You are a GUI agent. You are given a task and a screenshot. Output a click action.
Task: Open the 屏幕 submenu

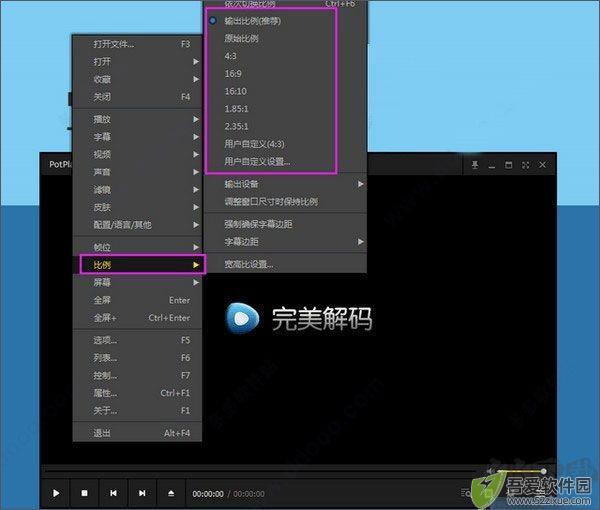pos(137,282)
